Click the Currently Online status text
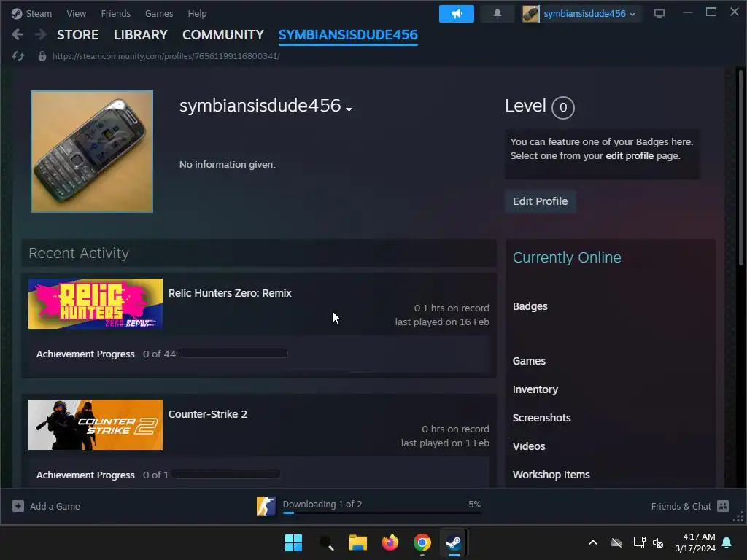 (567, 257)
